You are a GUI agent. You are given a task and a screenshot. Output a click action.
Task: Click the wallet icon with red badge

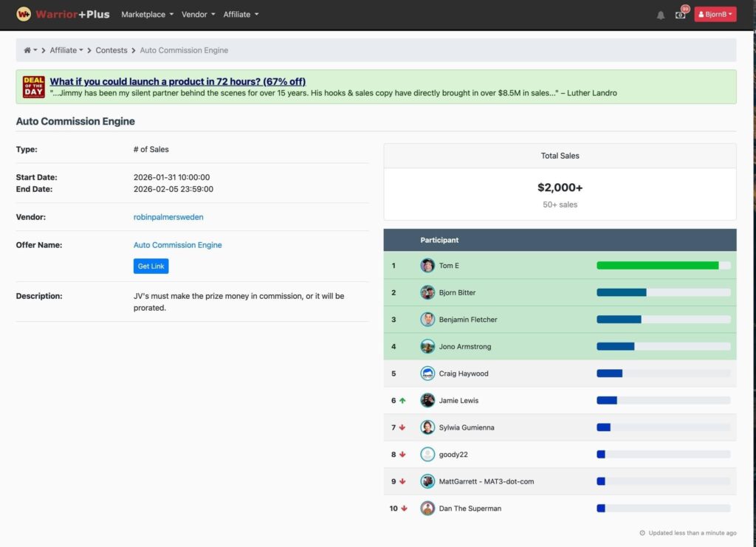[680, 15]
